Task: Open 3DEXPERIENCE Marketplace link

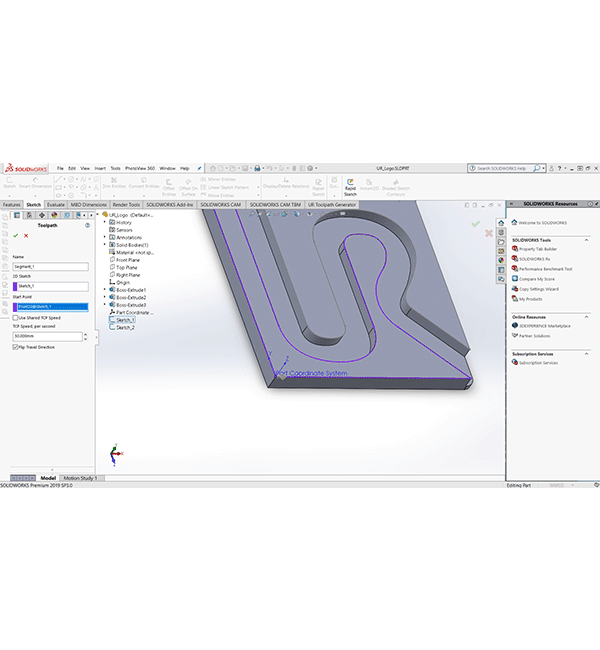Action: pyautogui.click(x=544, y=326)
